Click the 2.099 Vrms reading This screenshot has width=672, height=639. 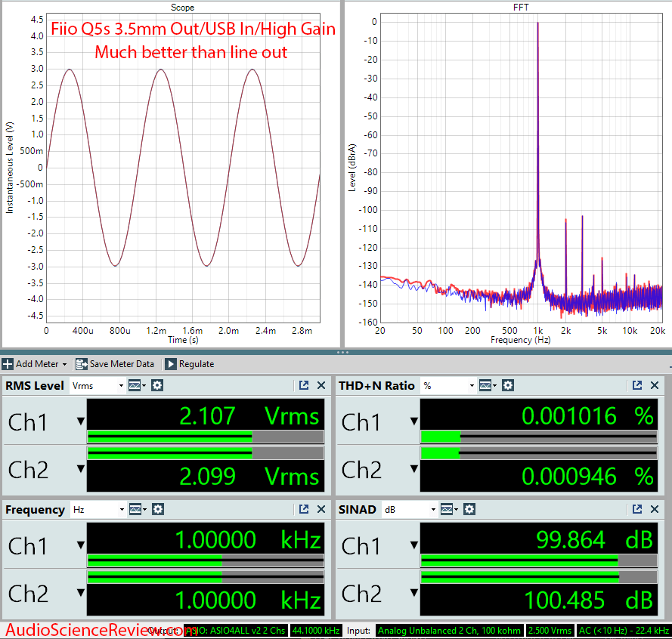click(x=249, y=477)
